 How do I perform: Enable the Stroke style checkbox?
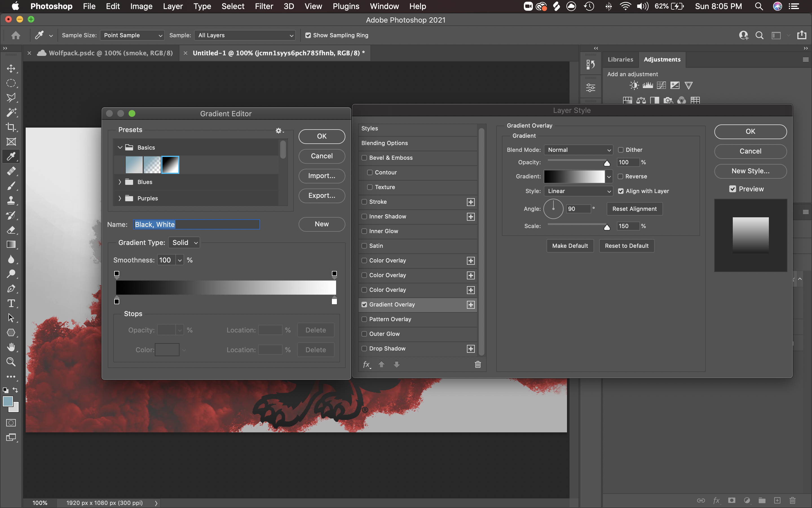[x=364, y=202]
